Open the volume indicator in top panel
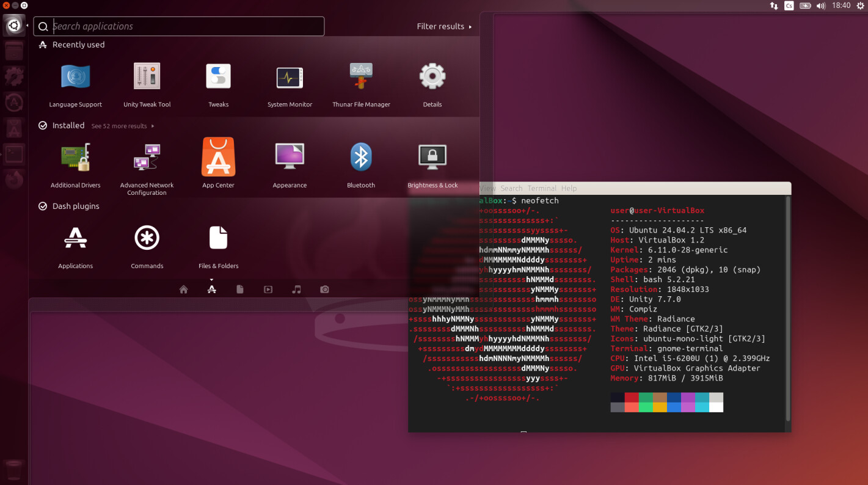 tap(821, 5)
